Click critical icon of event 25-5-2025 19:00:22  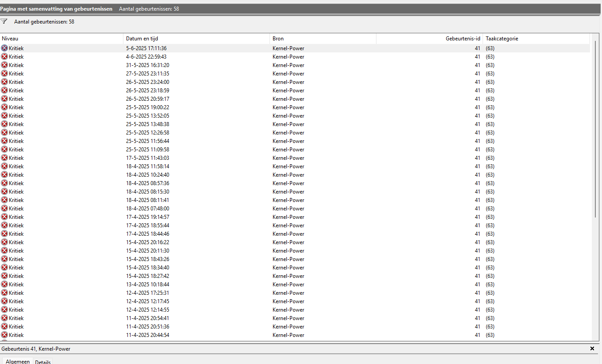coord(4,107)
